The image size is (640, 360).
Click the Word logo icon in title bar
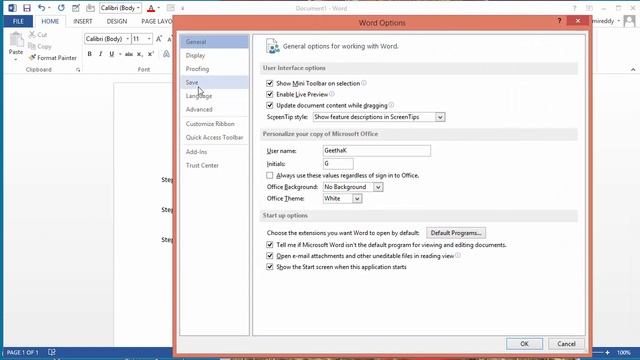(12, 8)
